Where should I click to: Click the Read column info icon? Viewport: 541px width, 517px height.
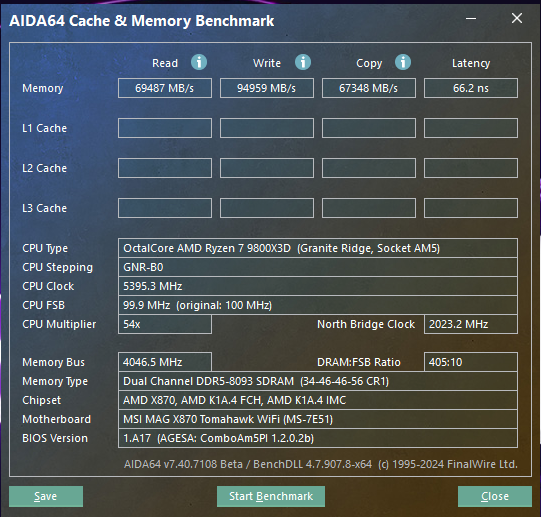[x=199, y=62]
